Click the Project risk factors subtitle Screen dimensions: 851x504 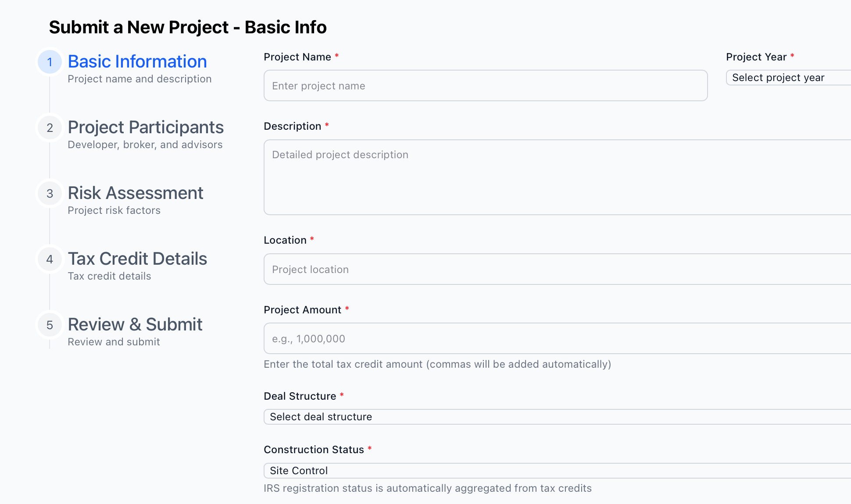point(114,210)
